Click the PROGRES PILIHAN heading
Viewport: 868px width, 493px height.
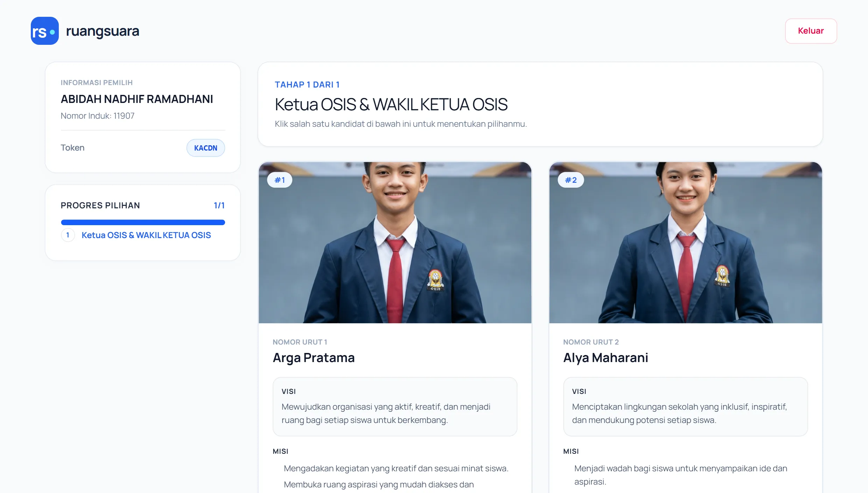click(100, 205)
